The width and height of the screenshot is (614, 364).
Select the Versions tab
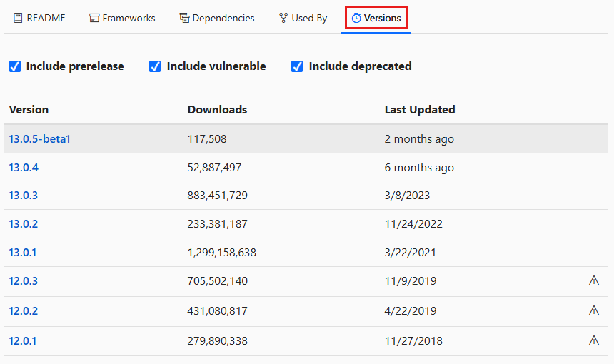[376, 18]
